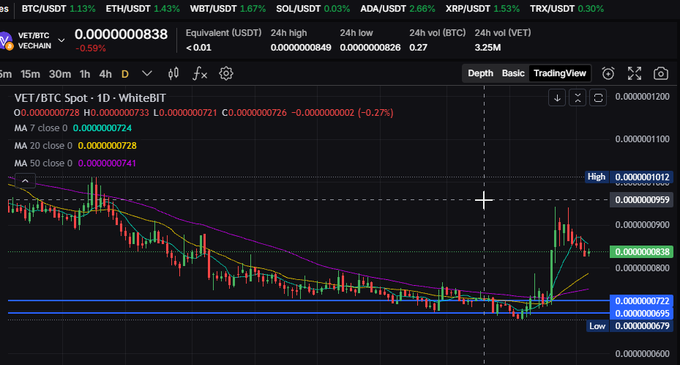Click the VeChain coin logo
The width and height of the screenshot is (680, 365).
[6, 41]
